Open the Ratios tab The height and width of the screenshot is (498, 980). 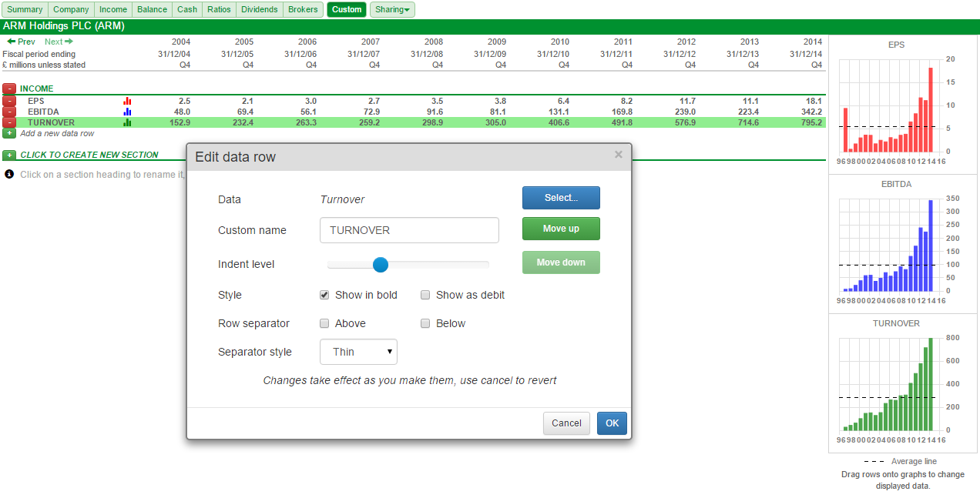[x=219, y=9]
